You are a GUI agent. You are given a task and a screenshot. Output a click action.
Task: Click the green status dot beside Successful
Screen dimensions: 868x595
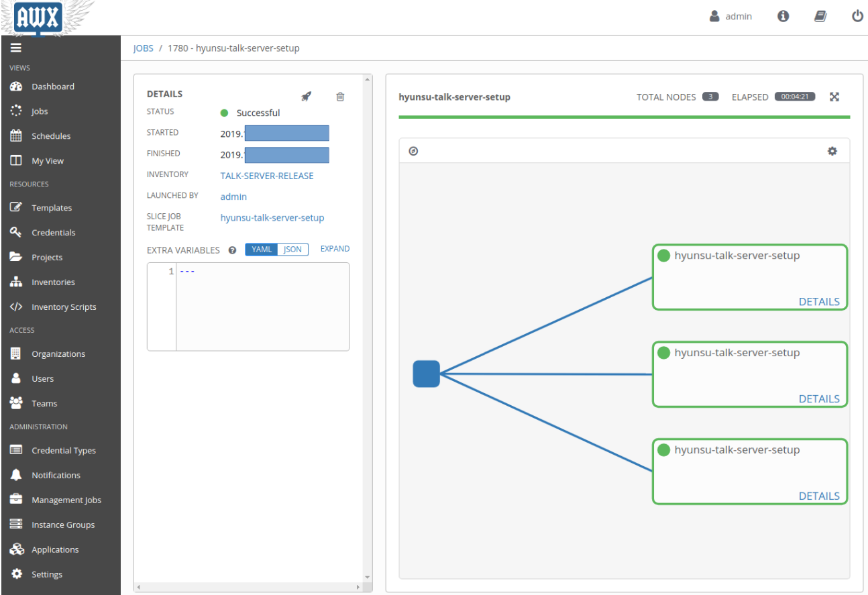tap(224, 113)
